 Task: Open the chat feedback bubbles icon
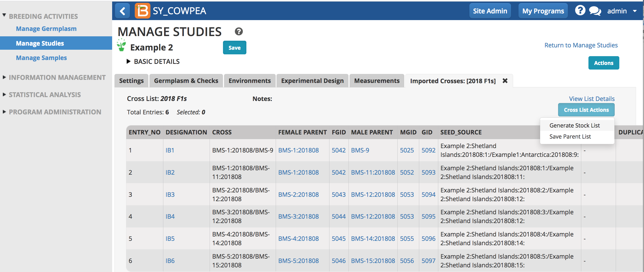point(595,11)
